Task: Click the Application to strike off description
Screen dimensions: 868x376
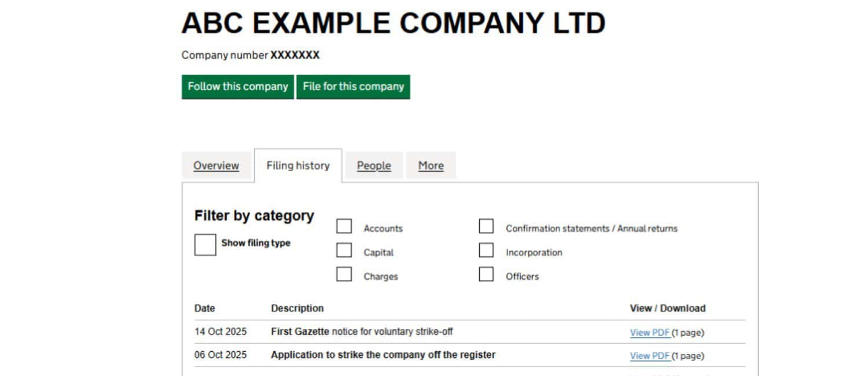Action: (382, 355)
